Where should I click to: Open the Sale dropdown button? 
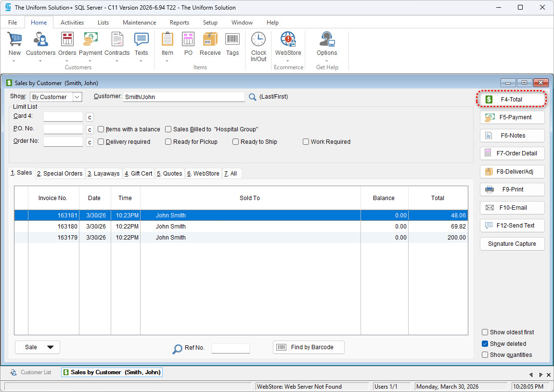38,347
